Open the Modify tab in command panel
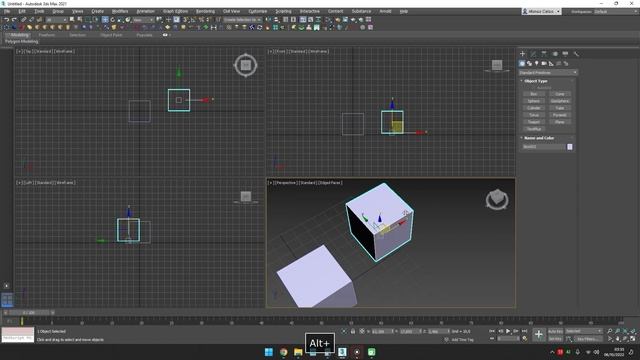The height and width of the screenshot is (360, 640). pos(533,53)
